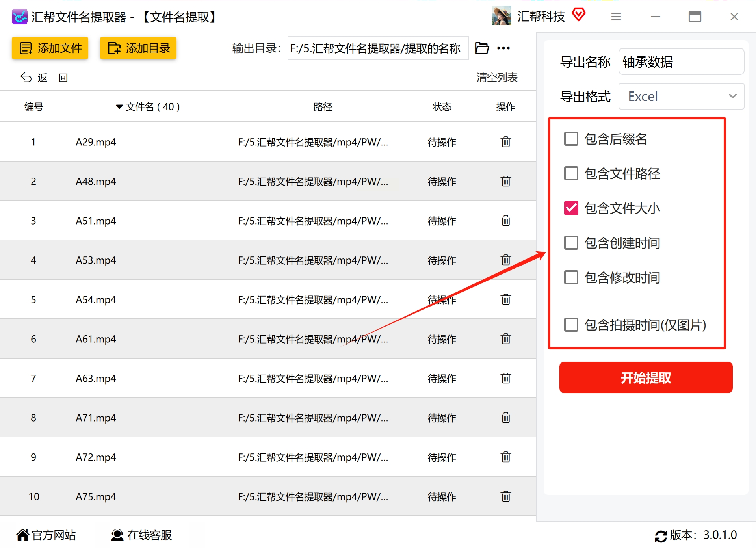Uncheck 包含文件大小 checkbox
756x548 pixels.
point(571,208)
